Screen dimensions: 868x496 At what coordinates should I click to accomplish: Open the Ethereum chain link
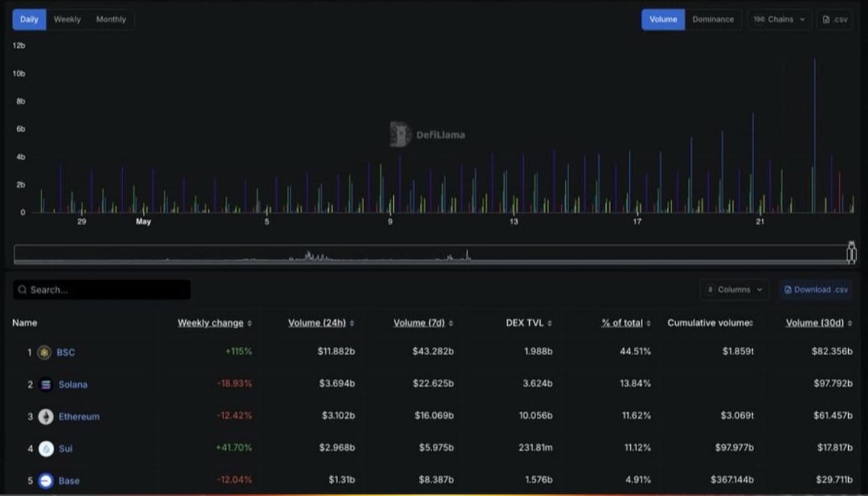[80, 416]
